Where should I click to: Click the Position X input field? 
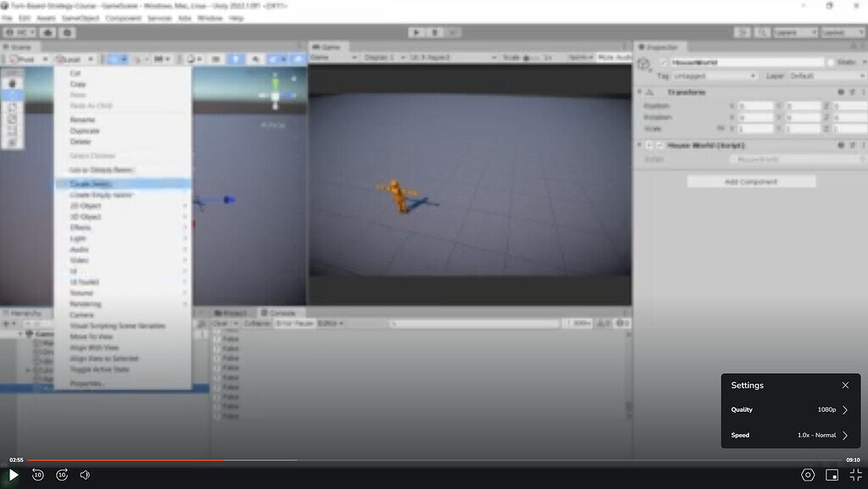pyautogui.click(x=755, y=106)
